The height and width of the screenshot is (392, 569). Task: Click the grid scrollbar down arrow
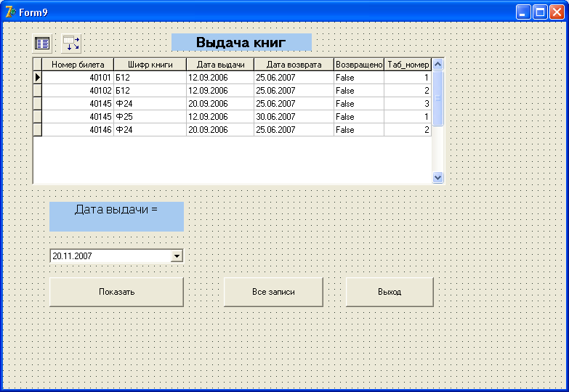[x=438, y=177]
